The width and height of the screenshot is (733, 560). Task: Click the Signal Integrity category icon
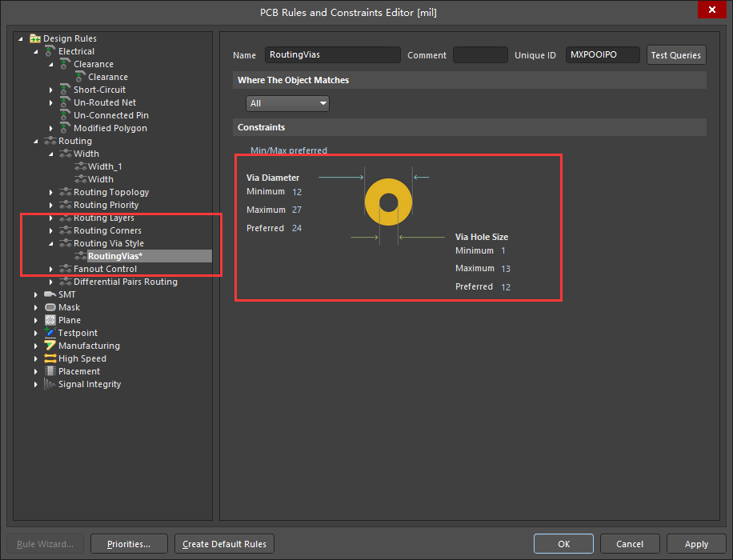[x=50, y=384]
